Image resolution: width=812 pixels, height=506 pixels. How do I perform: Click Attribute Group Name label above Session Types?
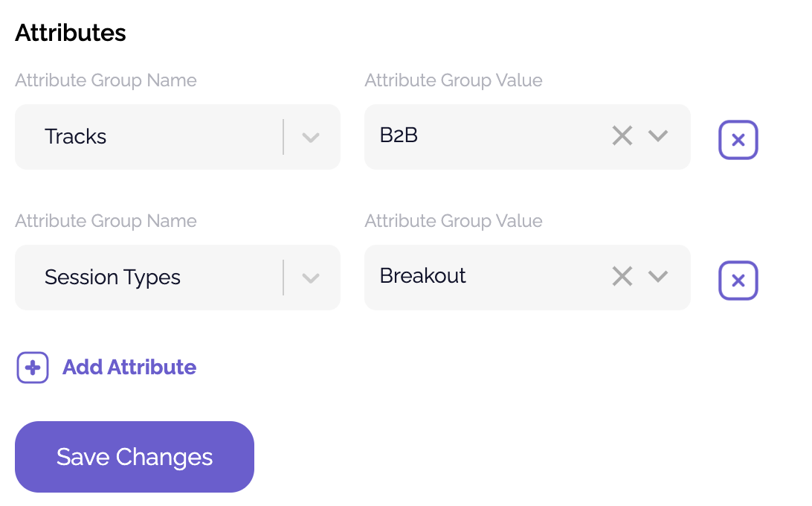[106, 221]
